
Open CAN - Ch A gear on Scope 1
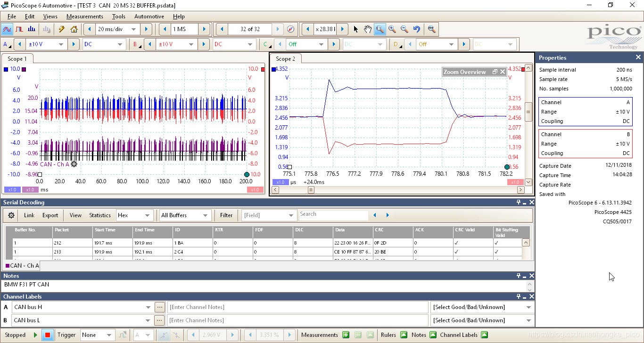pyautogui.click(x=74, y=164)
